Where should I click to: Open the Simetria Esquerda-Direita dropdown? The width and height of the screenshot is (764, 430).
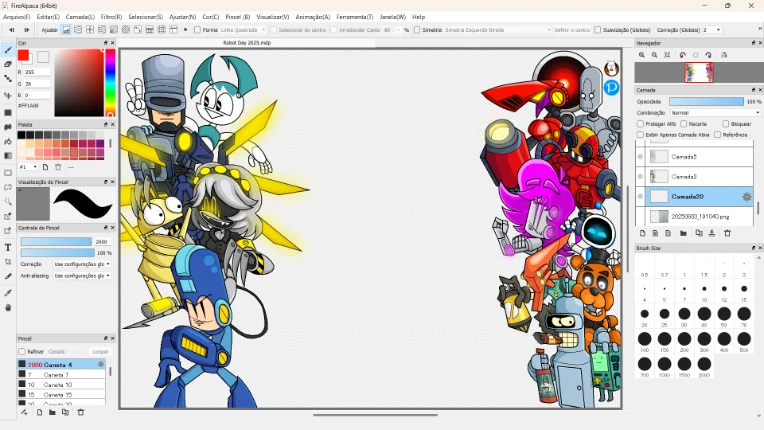coord(497,30)
